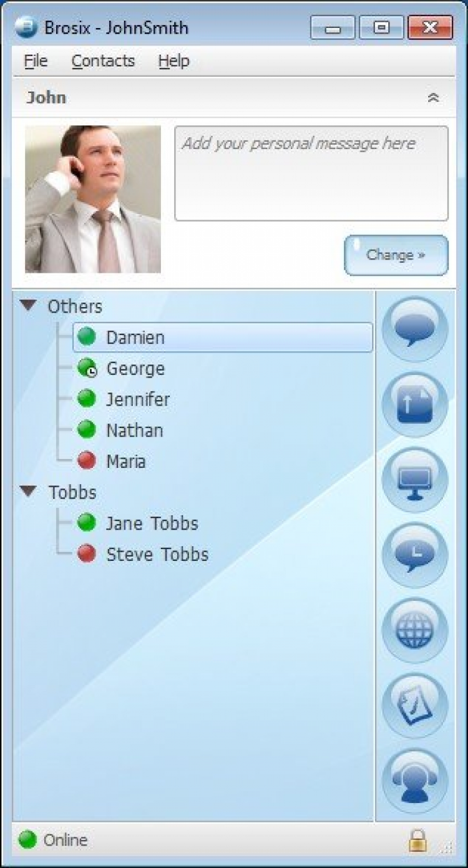
Task: Collapse the Tobbs contact group
Action: pyautogui.click(x=28, y=492)
